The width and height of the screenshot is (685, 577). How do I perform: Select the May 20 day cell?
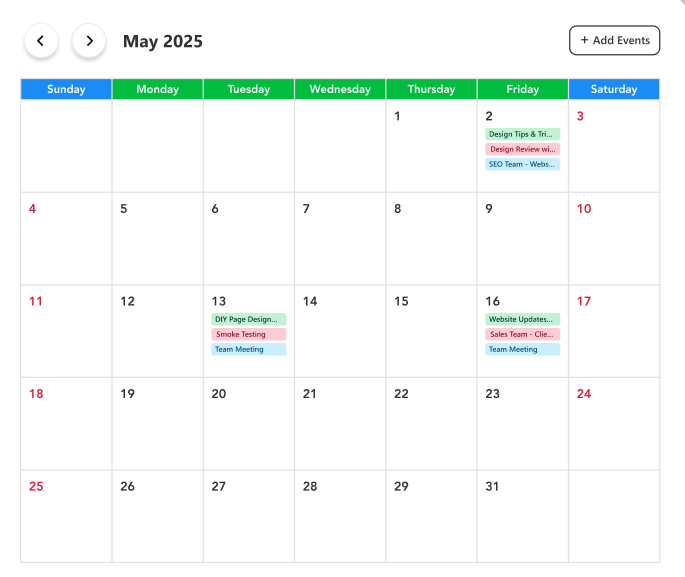tap(248, 424)
